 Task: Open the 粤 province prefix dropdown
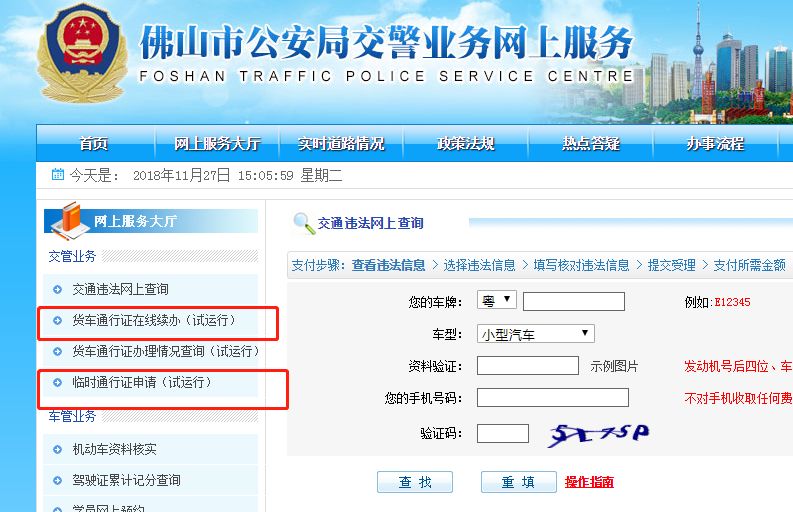[x=497, y=301]
